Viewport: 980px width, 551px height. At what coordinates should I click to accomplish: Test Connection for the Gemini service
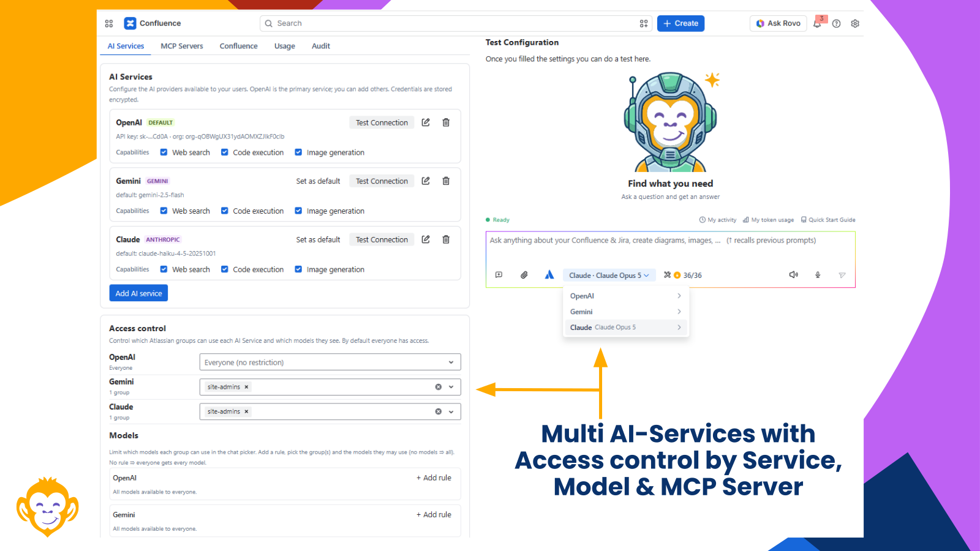[x=382, y=181]
